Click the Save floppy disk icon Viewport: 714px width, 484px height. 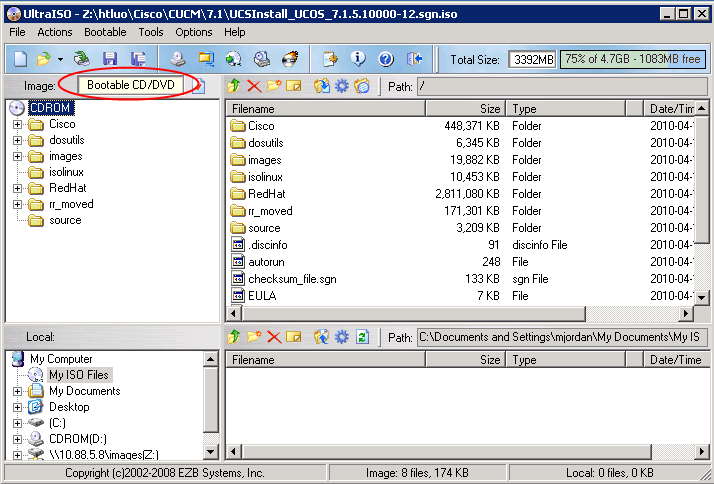[x=110, y=59]
